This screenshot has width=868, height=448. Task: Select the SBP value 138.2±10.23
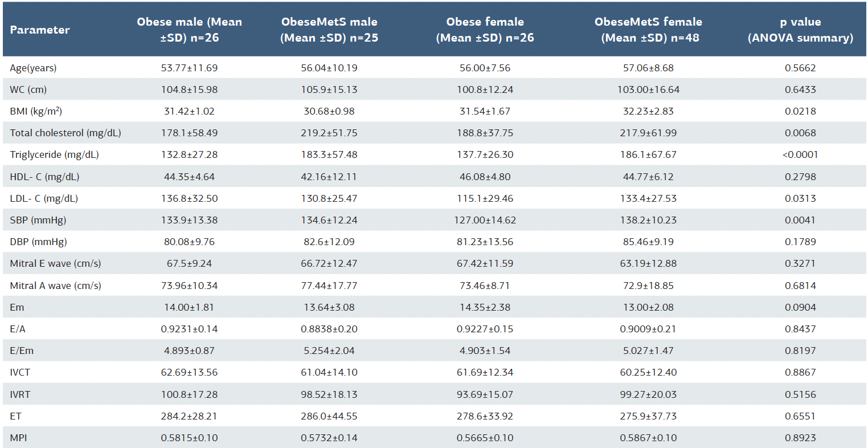point(648,220)
